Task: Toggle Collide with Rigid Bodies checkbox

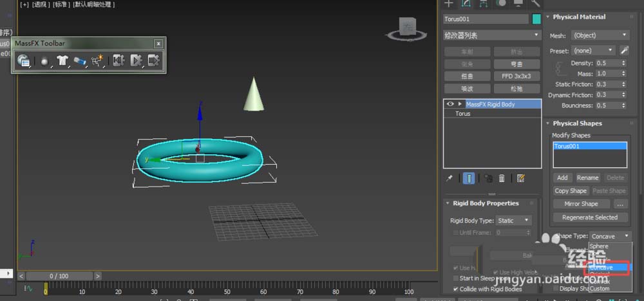Action: 455,289
